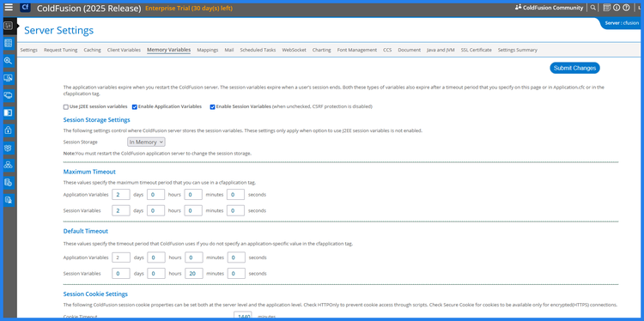Click the search magnifier in header
Screen dimensions: 644x321
click(592, 8)
